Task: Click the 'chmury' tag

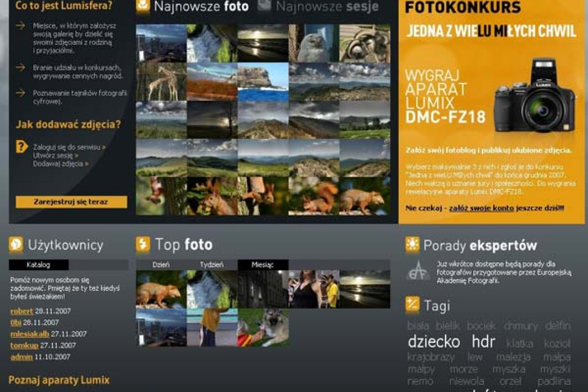Action: 520,326
